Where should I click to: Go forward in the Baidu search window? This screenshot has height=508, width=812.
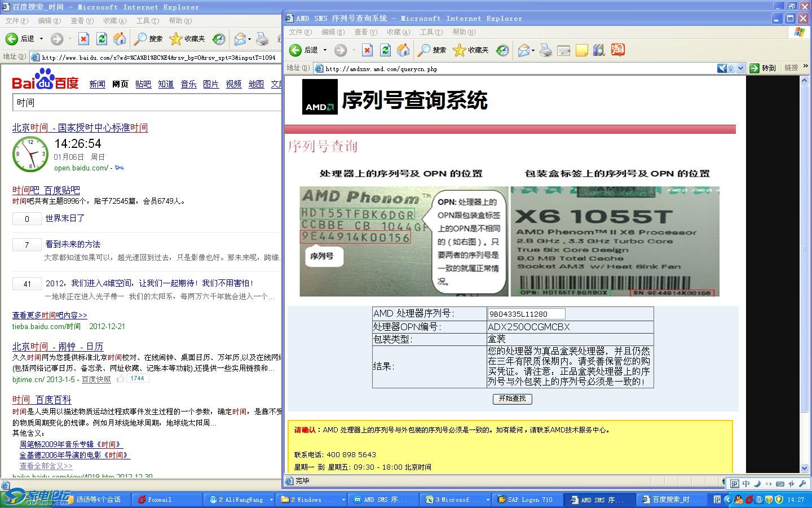[x=57, y=38]
